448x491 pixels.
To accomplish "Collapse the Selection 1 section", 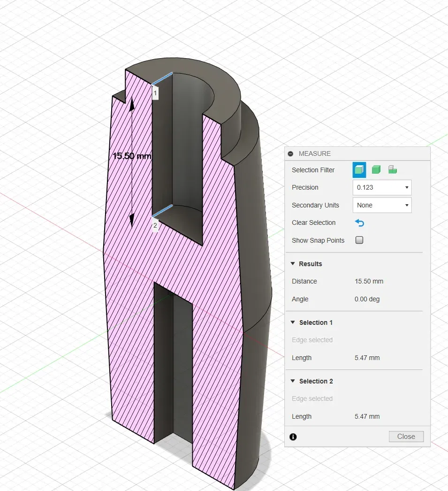I will pos(293,322).
